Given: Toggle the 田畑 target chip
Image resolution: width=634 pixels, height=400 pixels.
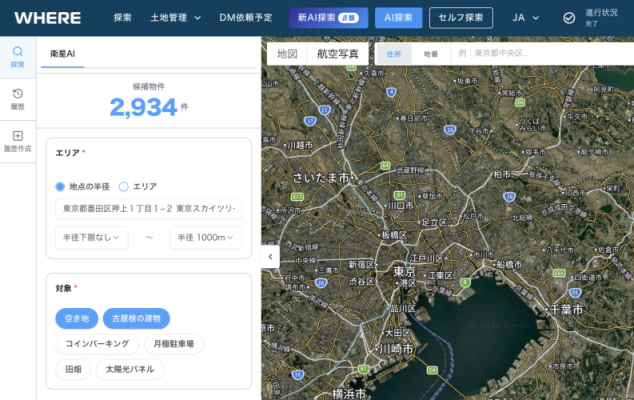Looking at the screenshot, I should click(73, 369).
